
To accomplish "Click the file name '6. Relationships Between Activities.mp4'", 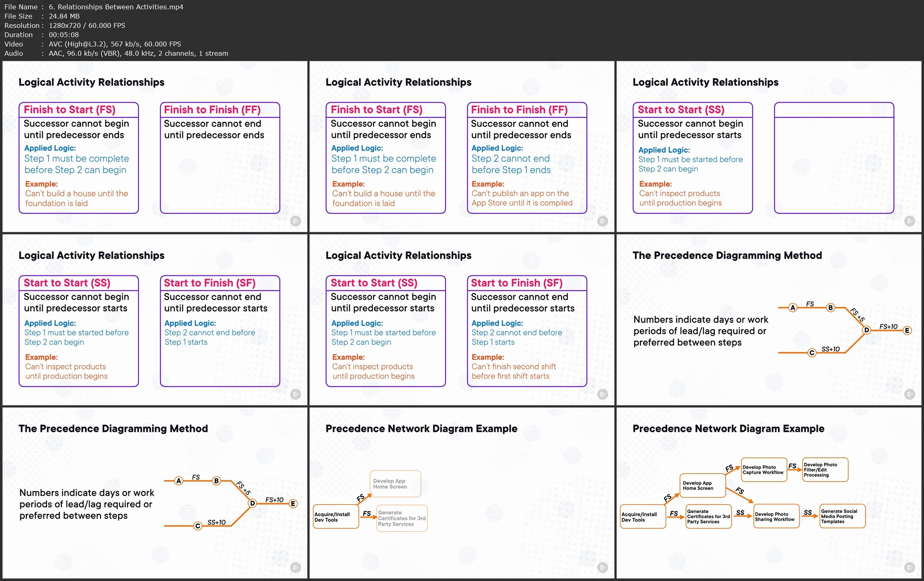I will click(116, 7).
